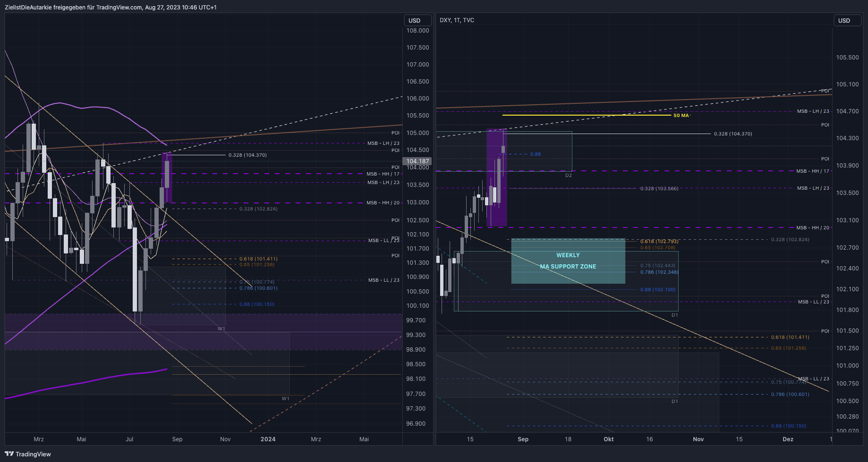The width and height of the screenshot is (868, 462).
Task: Click MSB - HH / 17 label on left chart
Action: coord(383,174)
